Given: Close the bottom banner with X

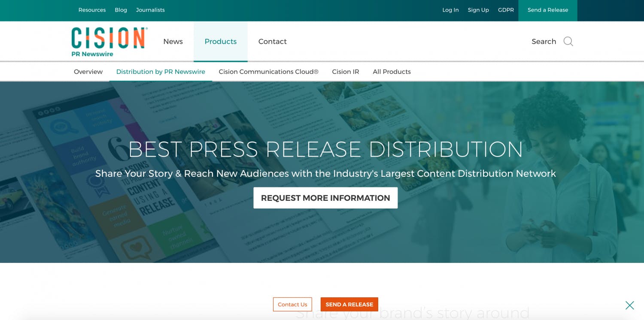Looking at the screenshot, I should click(x=629, y=305).
